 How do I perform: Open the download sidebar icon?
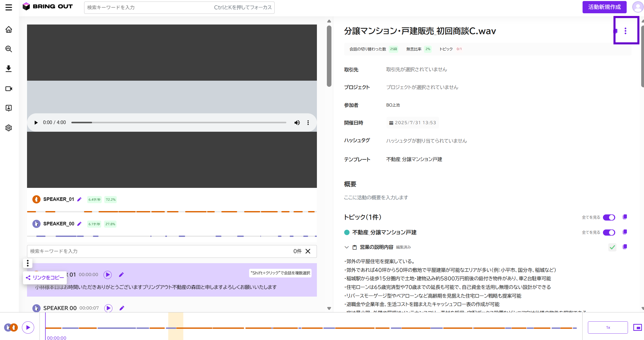click(9, 69)
